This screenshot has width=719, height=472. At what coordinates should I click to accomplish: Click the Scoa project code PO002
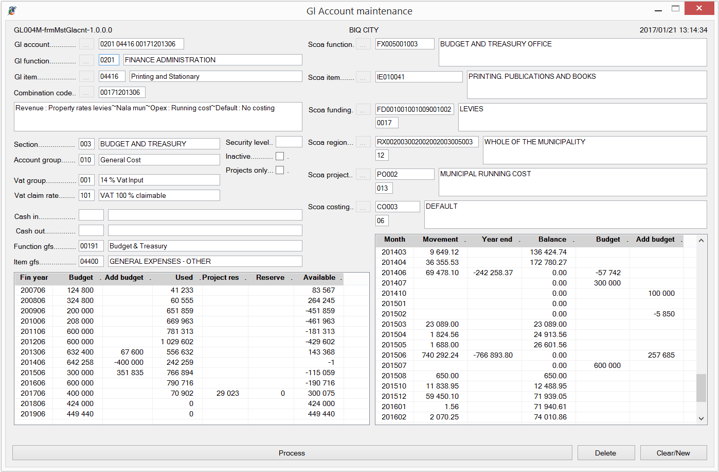click(x=404, y=174)
